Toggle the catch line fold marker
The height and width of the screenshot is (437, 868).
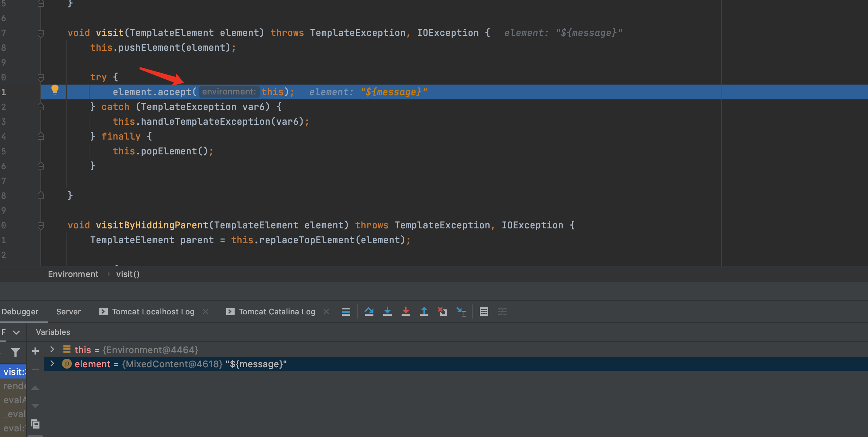(x=41, y=107)
